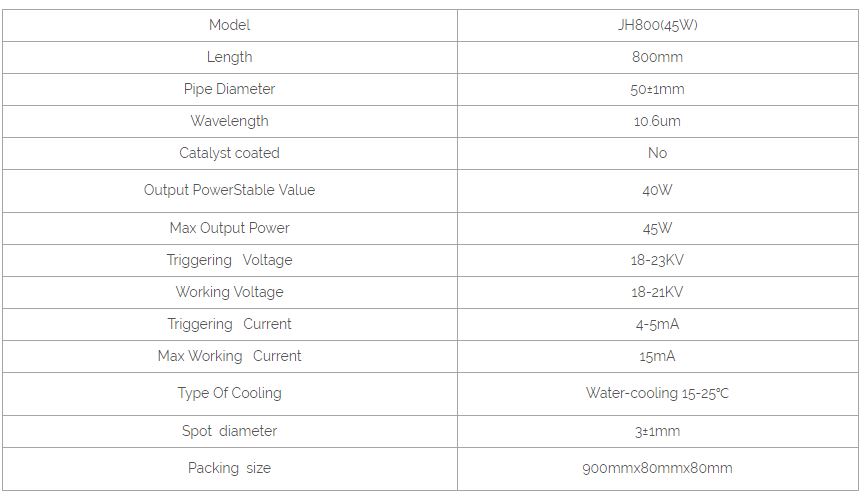Screen dimensions: 866x496
Task: Click the Max Working Current label
Action: point(229,356)
